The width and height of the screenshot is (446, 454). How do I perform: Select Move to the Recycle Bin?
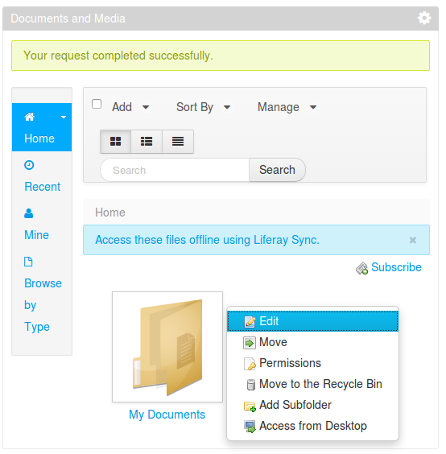click(313, 384)
